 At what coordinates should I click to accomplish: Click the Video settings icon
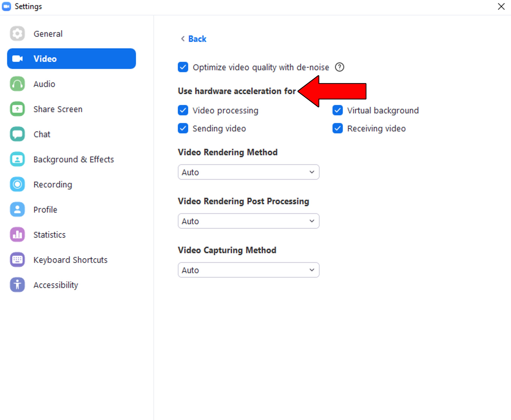(x=17, y=58)
